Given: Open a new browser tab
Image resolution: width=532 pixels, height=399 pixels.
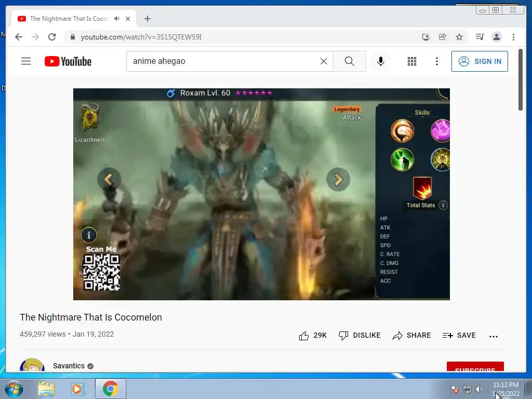Looking at the screenshot, I should click(147, 19).
